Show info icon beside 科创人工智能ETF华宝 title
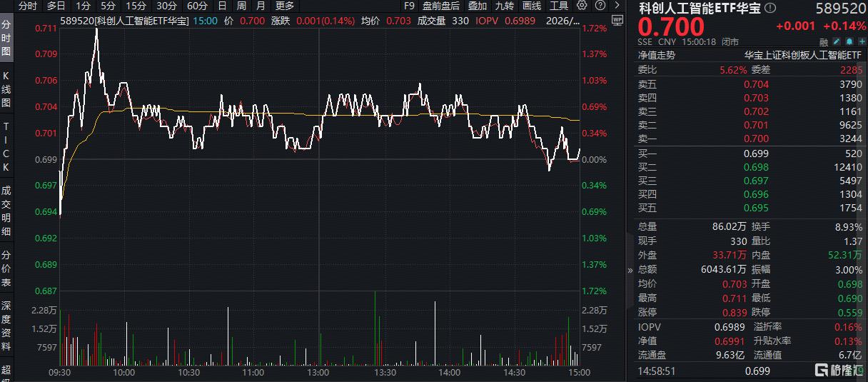Image resolution: width=868 pixels, height=382 pixels. click(769, 9)
